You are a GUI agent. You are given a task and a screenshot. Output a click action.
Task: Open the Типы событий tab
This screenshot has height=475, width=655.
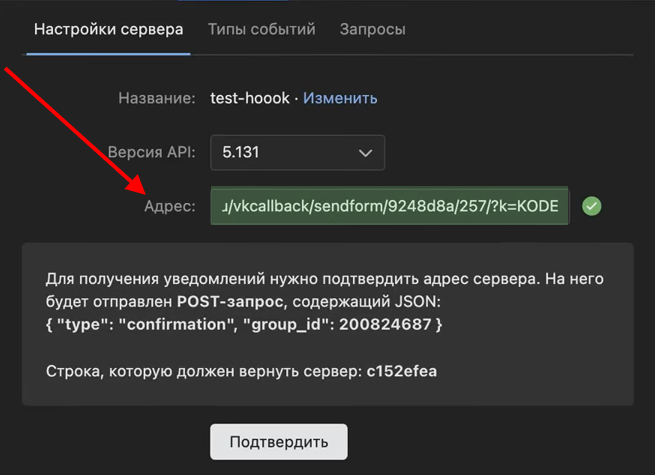[x=261, y=29]
